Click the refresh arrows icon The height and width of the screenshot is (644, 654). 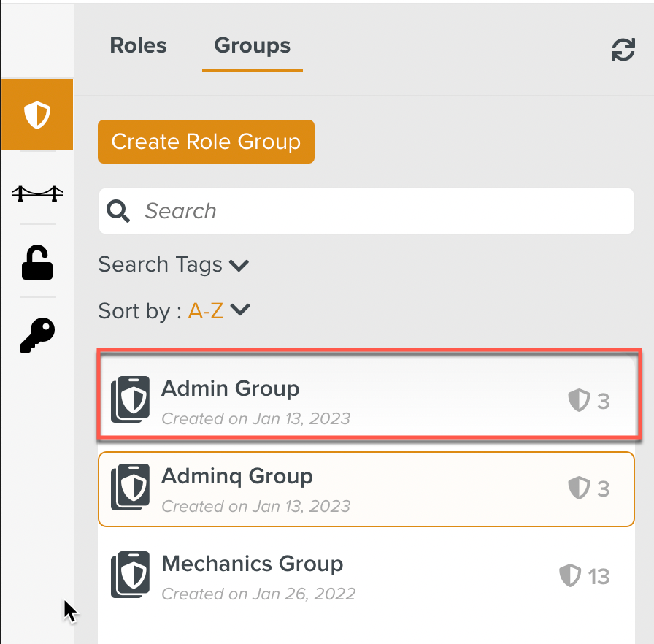click(x=623, y=50)
